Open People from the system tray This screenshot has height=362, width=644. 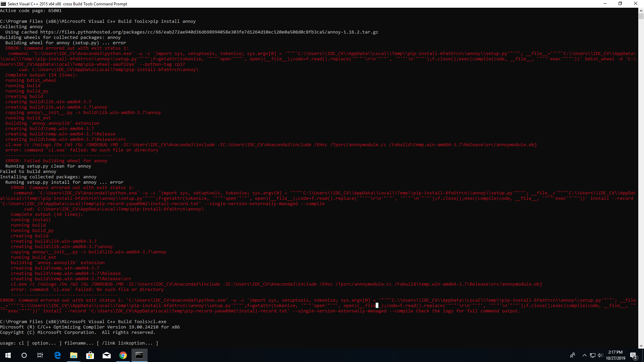coord(573,355)
